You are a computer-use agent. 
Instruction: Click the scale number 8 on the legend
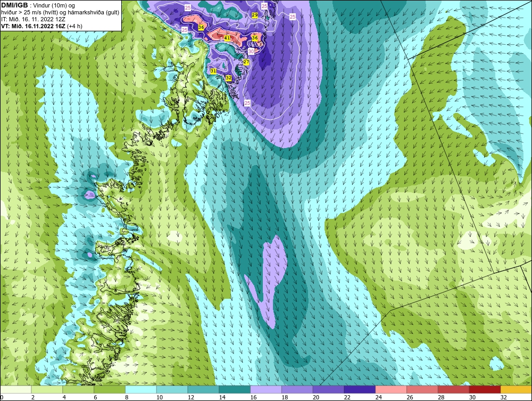(x=127, y=397)
